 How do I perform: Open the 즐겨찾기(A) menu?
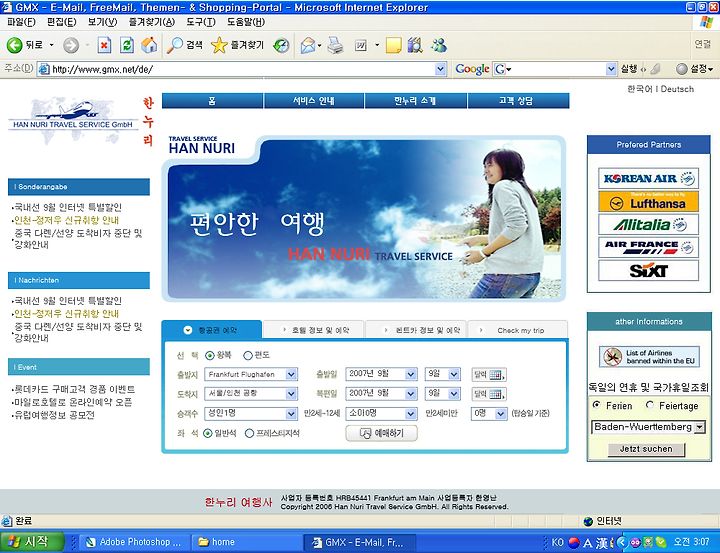152,22
